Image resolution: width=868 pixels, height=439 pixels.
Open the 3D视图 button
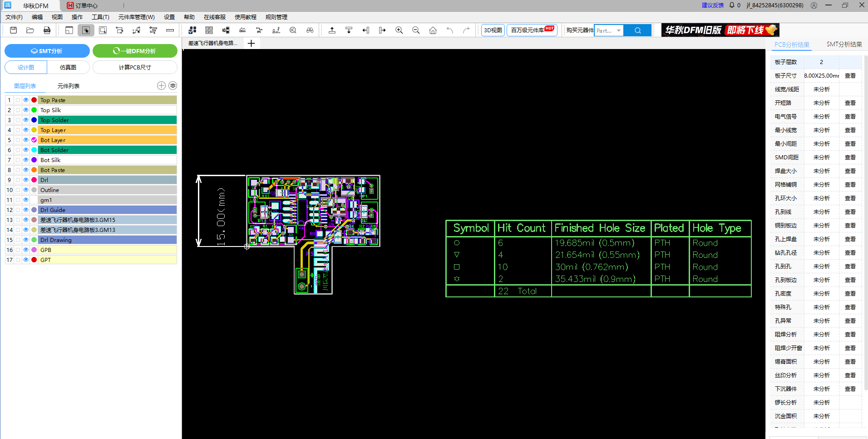(x=493, y=30)
